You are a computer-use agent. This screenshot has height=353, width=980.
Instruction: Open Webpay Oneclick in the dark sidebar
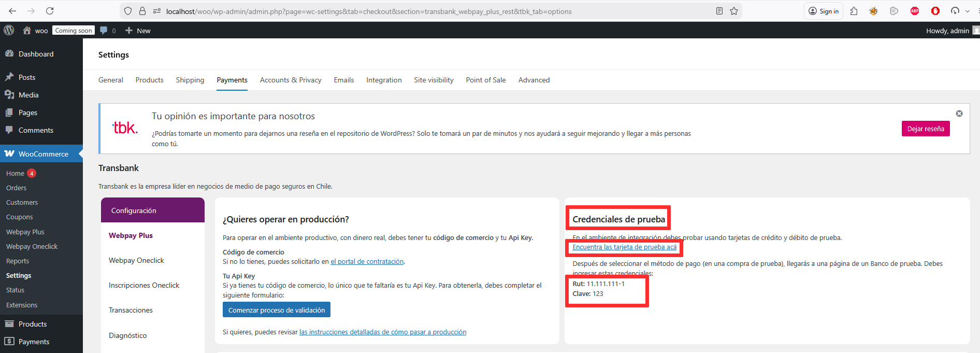[x=32, y=246]
